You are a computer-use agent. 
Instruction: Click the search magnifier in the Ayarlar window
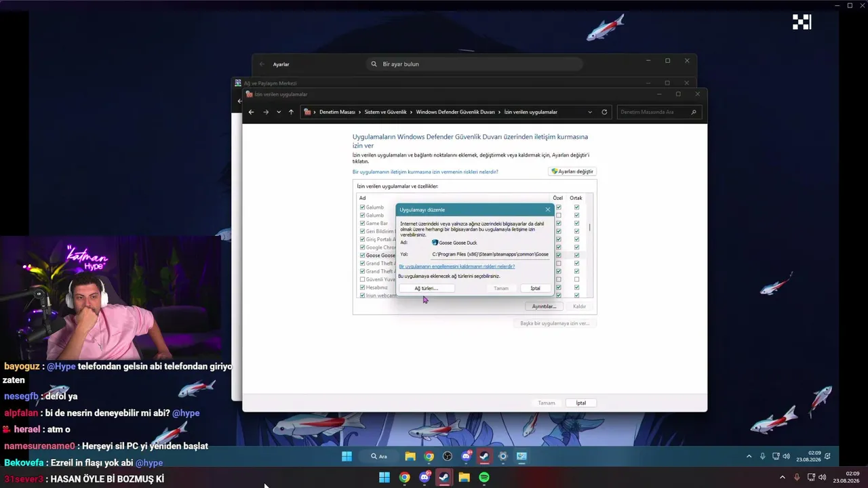[374, 64]
